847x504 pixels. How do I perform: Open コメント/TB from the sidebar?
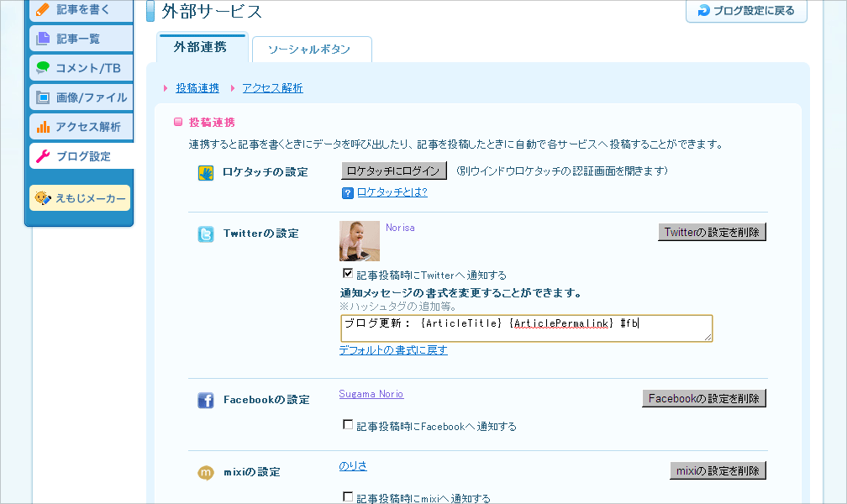[x=81, y=68]
